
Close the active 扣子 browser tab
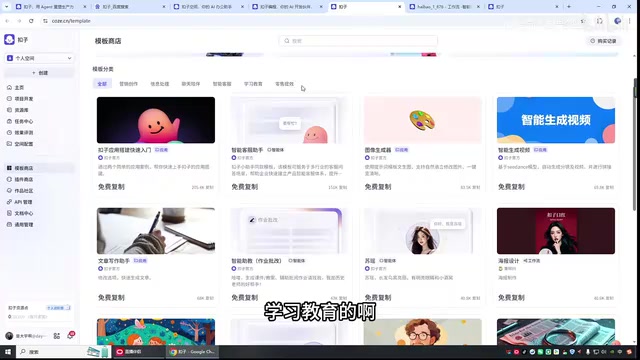pos(400,7)
